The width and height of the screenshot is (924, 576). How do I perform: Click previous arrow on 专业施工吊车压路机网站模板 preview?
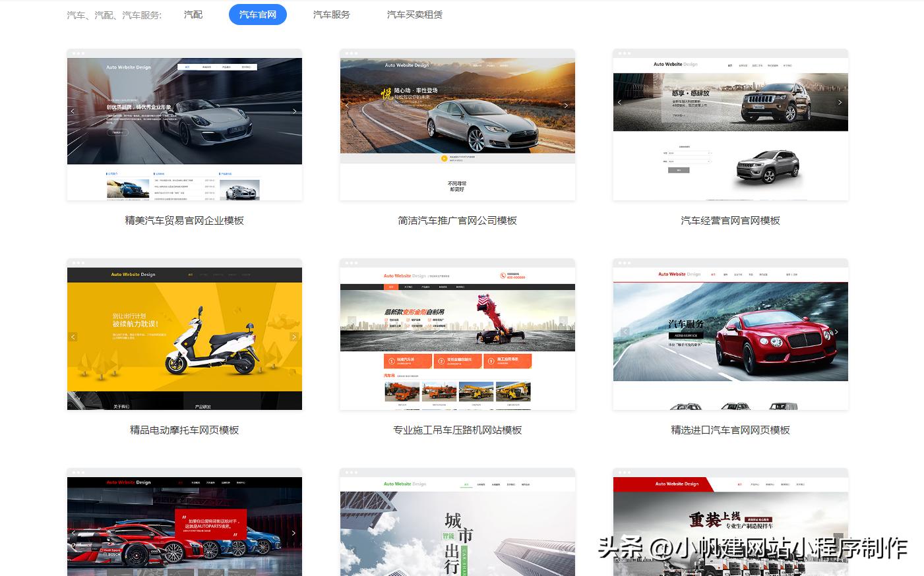(x=352, y=322)
